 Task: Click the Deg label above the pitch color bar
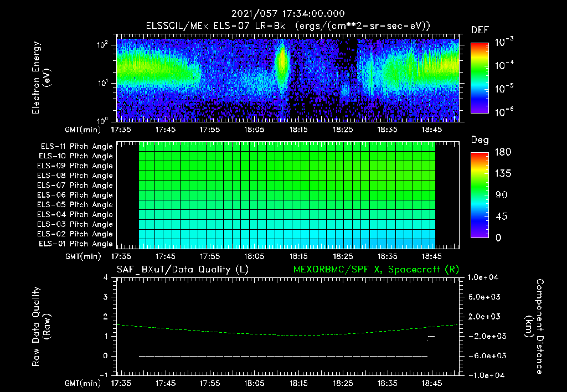pos(480,140)
